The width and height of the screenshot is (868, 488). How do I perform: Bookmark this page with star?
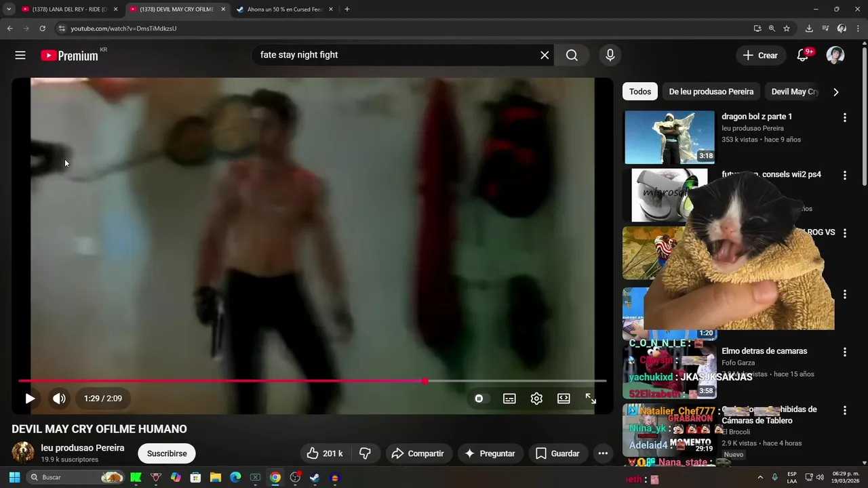pos(787,28)
